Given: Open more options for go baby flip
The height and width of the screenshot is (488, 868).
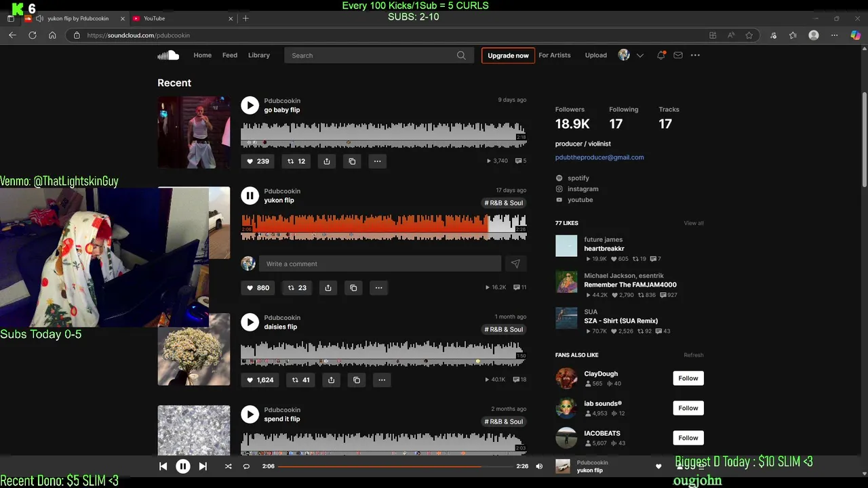Looking at the screenshot, I should (377, 161).
